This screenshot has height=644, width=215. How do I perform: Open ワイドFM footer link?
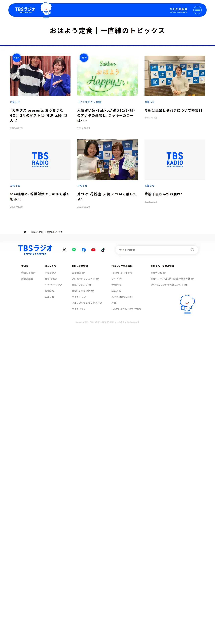[x=117, y=279]
